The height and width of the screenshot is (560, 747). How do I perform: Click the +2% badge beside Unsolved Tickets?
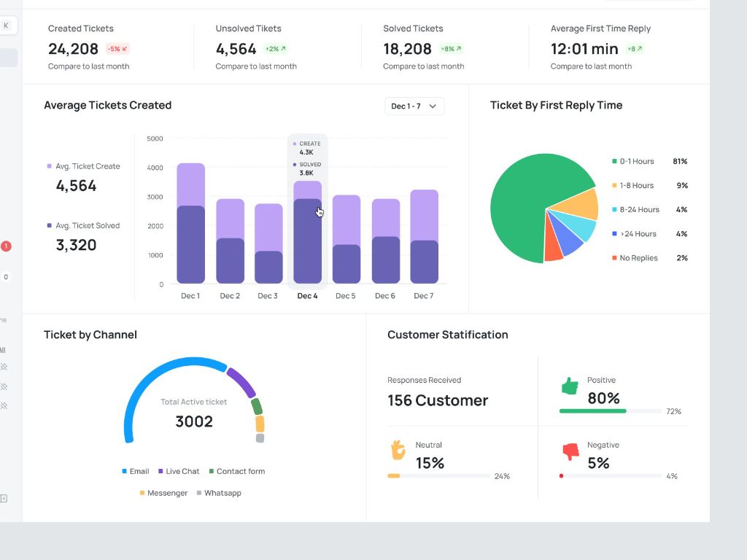click(x=276, y=49)
